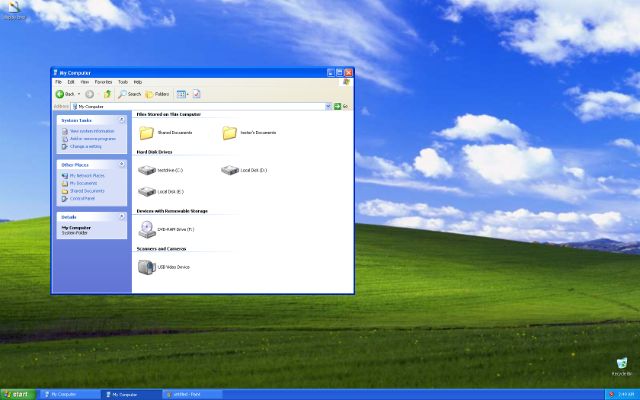
Task: Open the View menu
Action: click(84, 82)
